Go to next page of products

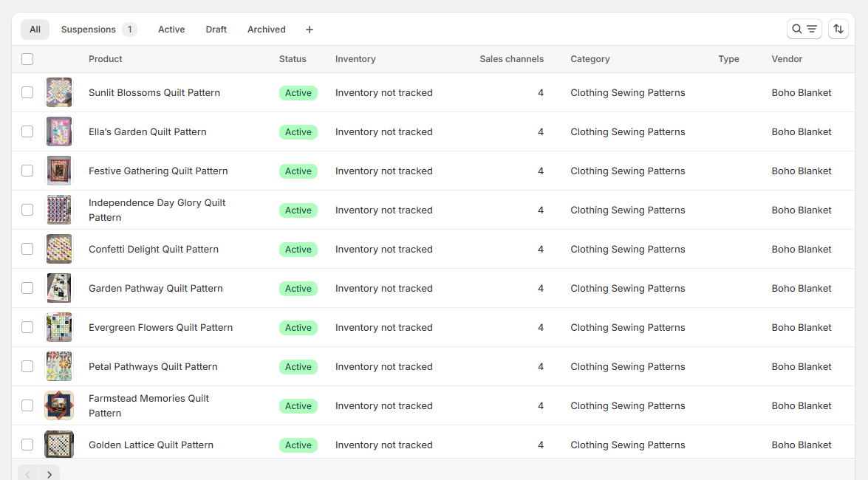[49, 474]
